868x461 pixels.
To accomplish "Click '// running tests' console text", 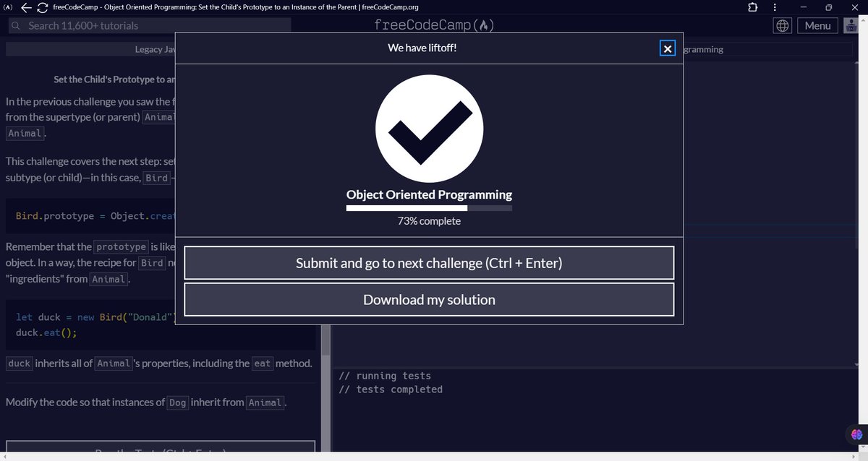I will [385, 376].
